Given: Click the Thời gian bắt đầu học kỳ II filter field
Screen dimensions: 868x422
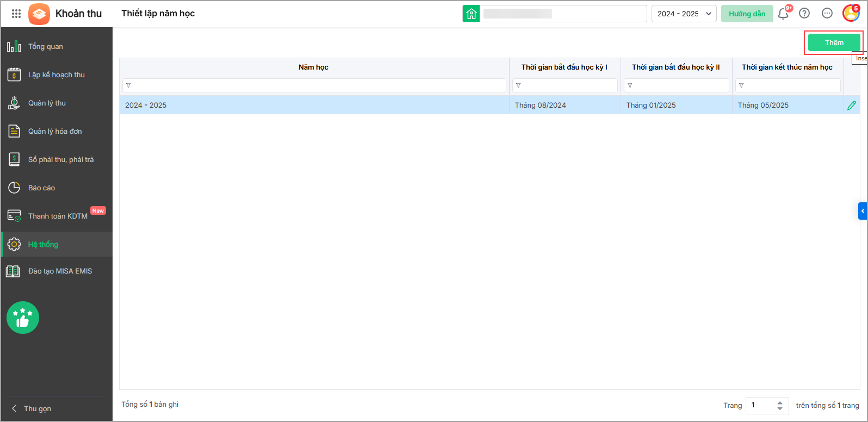Looking at the screenshot, I should (676, 85).
